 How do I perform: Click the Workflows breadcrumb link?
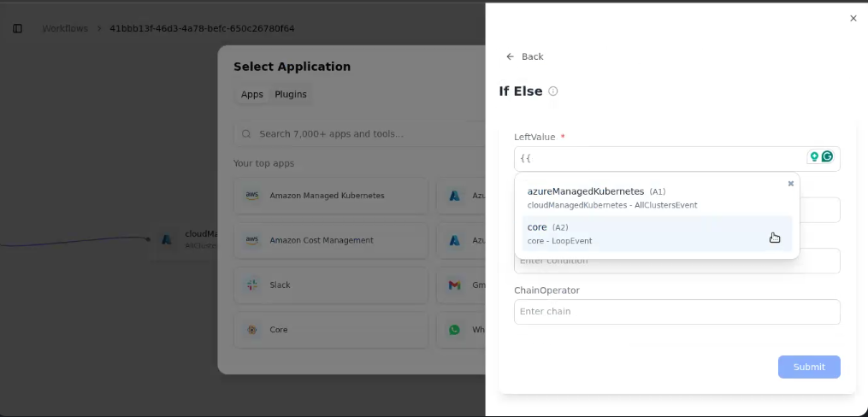pyautogui.click(x=65, y=28)
